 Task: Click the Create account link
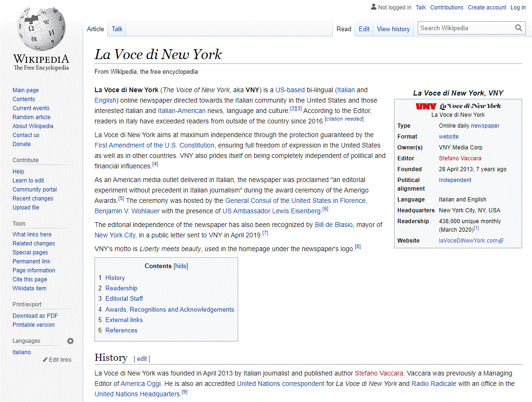click(487, 8)
